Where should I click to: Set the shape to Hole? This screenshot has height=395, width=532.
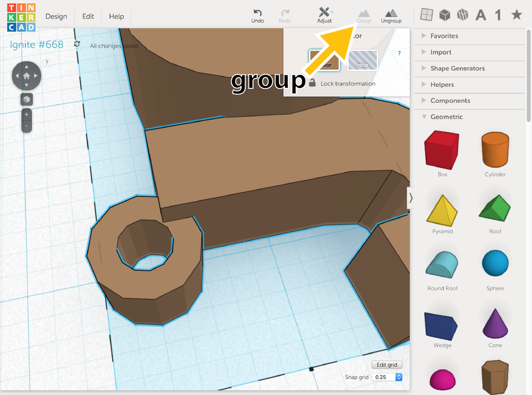362,60
